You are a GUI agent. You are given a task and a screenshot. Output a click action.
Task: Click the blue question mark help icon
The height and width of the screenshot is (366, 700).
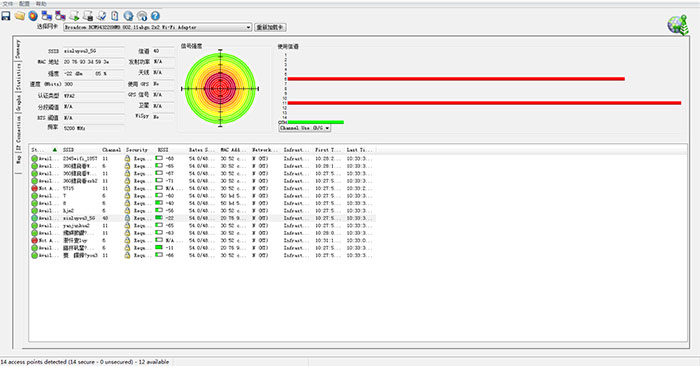(x=155, y=16)
